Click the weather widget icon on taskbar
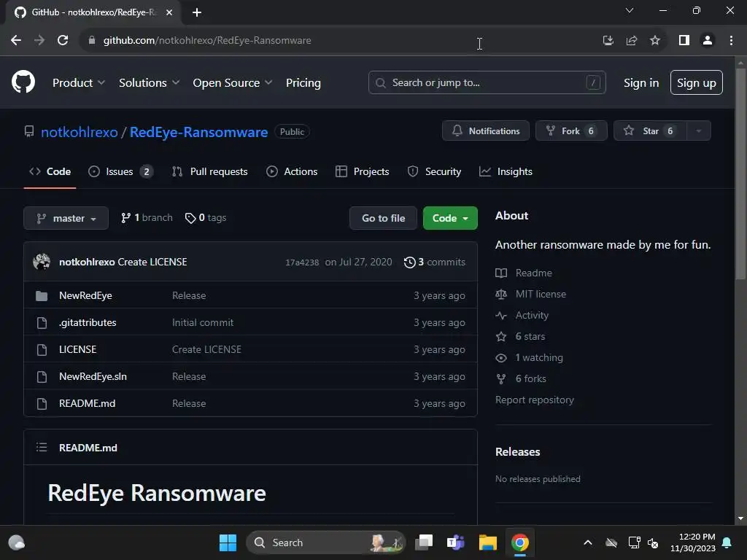The width and height of the screenshot is (747, 560). point(17,542)
